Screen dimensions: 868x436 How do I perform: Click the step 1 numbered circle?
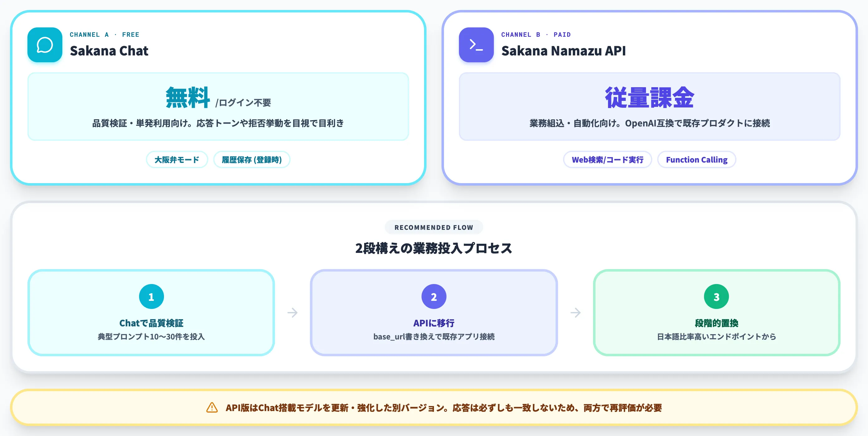click(x=151, y=296)
